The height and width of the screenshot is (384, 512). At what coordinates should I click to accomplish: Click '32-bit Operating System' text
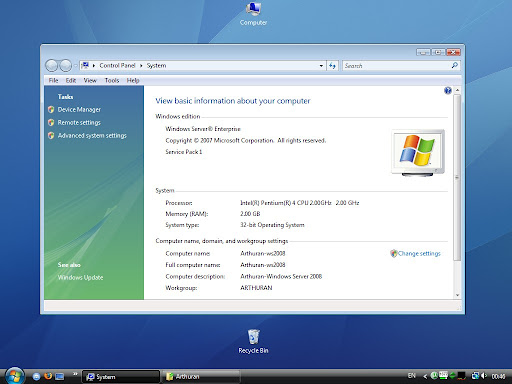[272, 225]
